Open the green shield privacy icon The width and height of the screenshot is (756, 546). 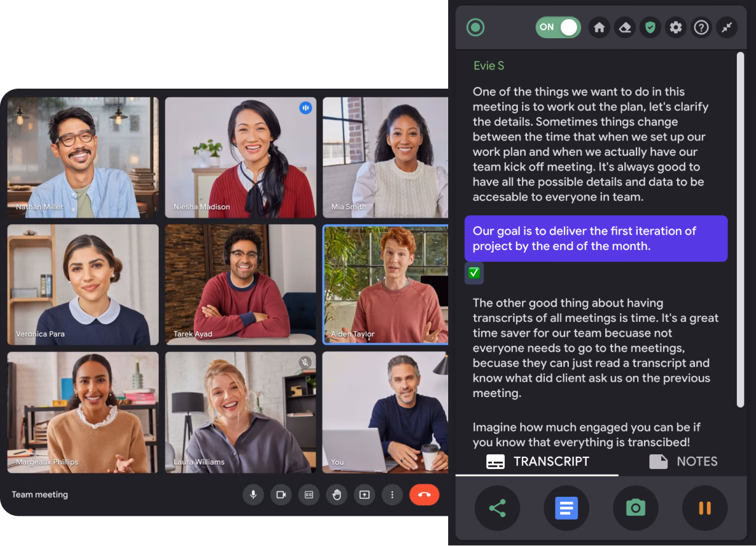point(650,28)
